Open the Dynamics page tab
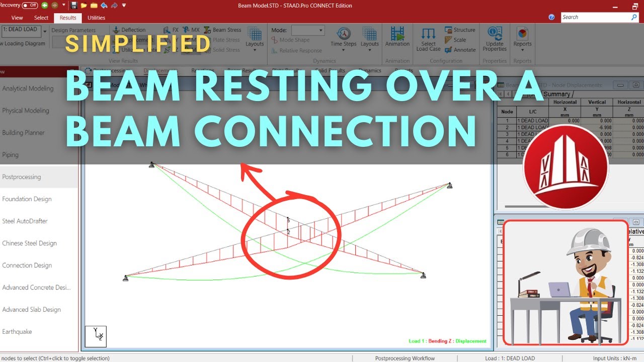This screenshot has height=362, width=644. tap(370, 71)
